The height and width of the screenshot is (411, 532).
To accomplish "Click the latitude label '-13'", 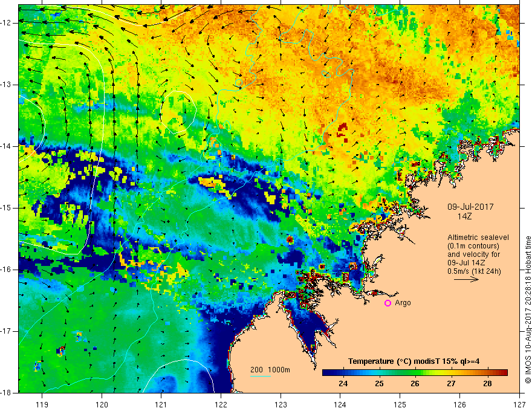I will 6,85.
